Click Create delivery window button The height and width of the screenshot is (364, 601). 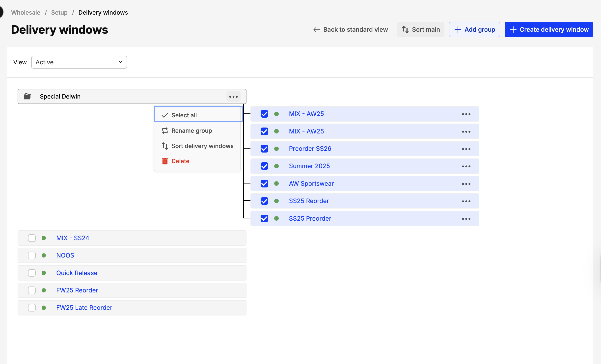tap(549, 29)
